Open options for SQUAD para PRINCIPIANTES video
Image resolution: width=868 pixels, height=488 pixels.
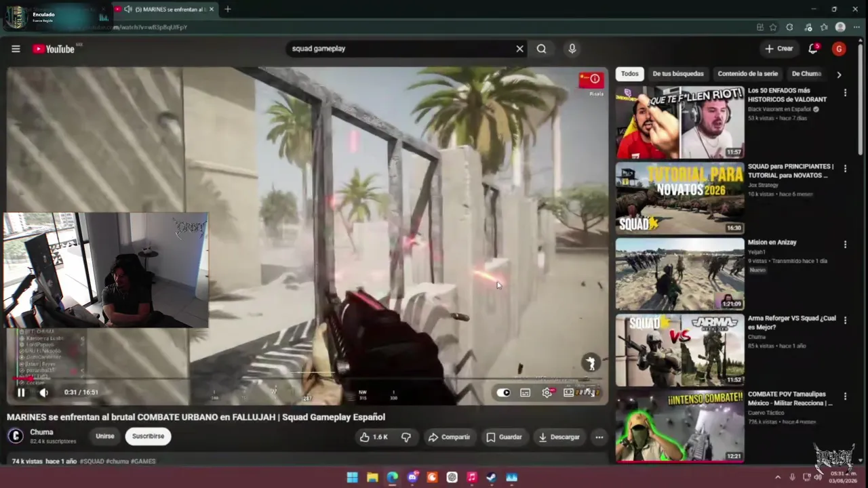point(845,169)
